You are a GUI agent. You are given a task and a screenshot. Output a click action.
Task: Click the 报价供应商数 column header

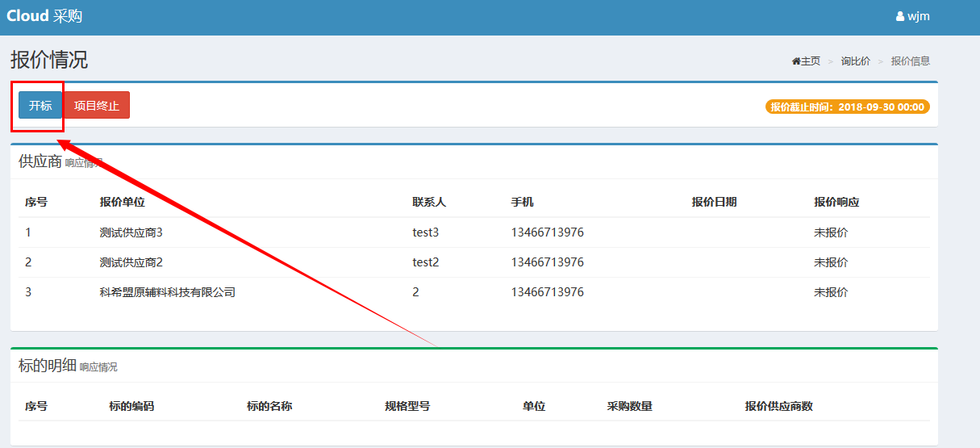pos(778,406)
